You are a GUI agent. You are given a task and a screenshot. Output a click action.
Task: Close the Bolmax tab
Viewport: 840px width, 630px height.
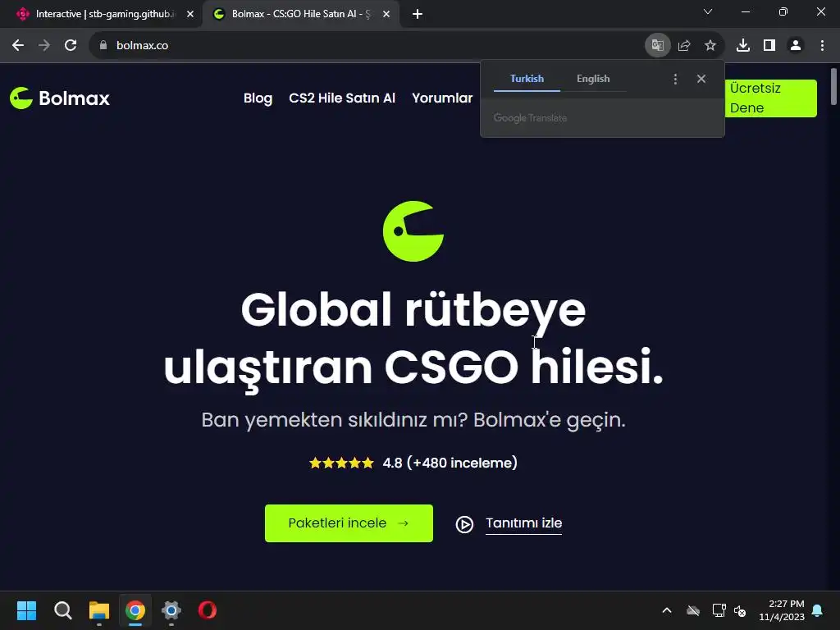coord(386,14)
